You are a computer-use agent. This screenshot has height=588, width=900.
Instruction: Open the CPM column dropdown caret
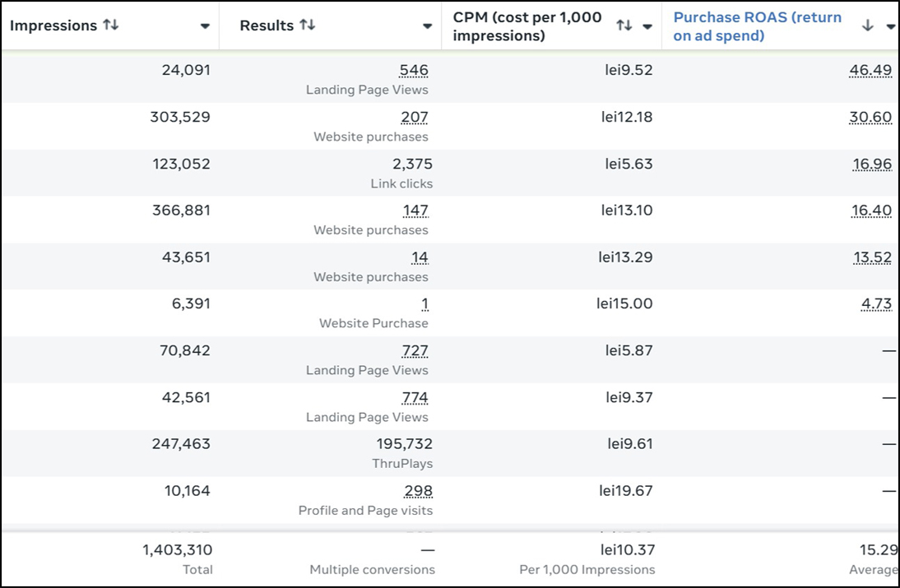tap(647, 26)
